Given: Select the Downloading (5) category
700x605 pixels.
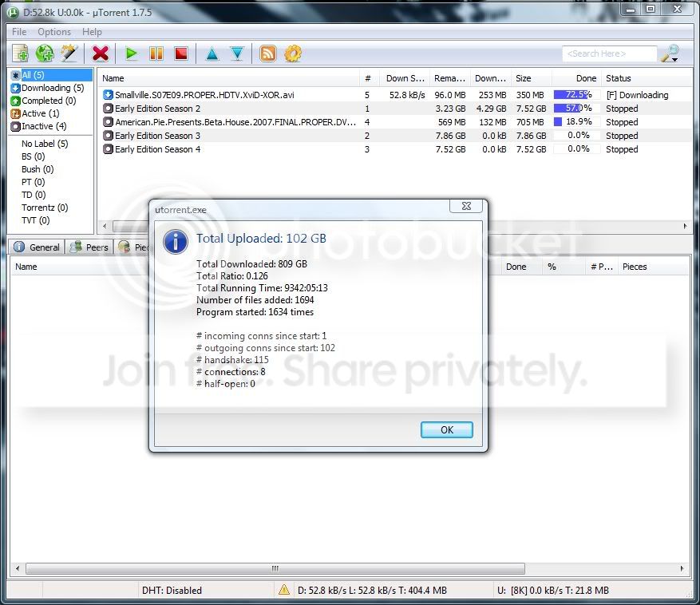Looking at the screenshot, I should click(47, 88).
